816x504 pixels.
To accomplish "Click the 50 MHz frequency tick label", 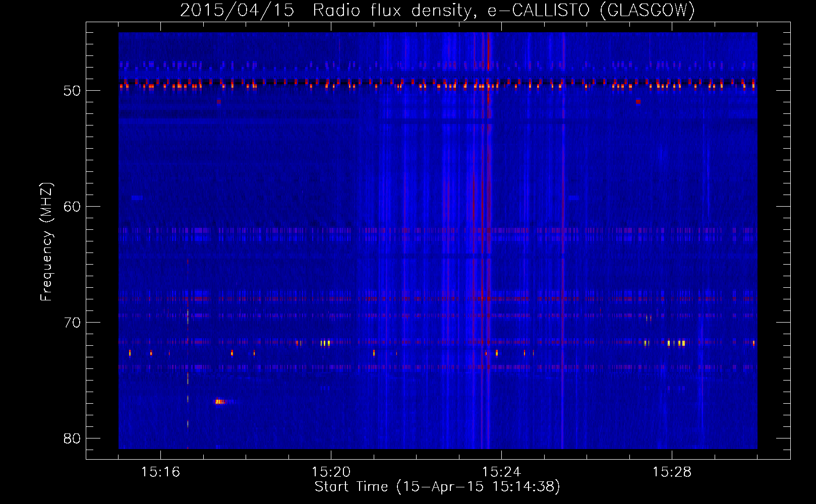I will [x=72, y=91].
